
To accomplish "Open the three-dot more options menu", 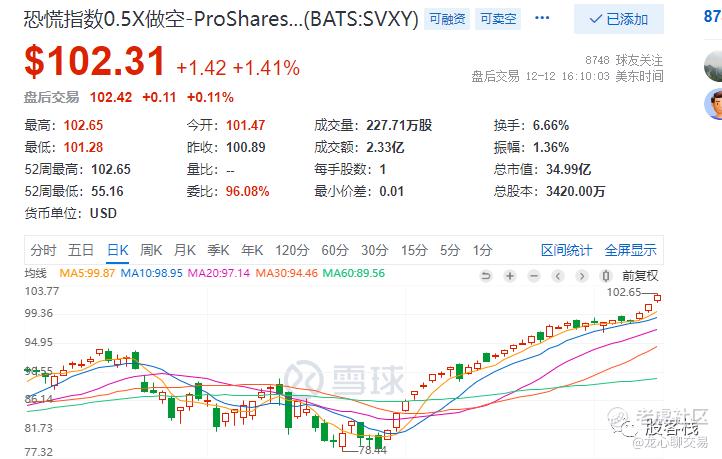I will (542, 18).
